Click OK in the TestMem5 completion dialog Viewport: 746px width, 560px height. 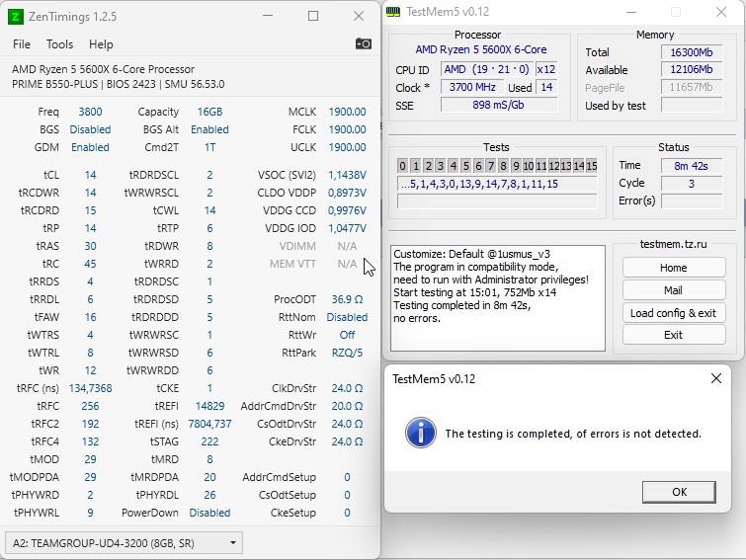tap(679, 492)
